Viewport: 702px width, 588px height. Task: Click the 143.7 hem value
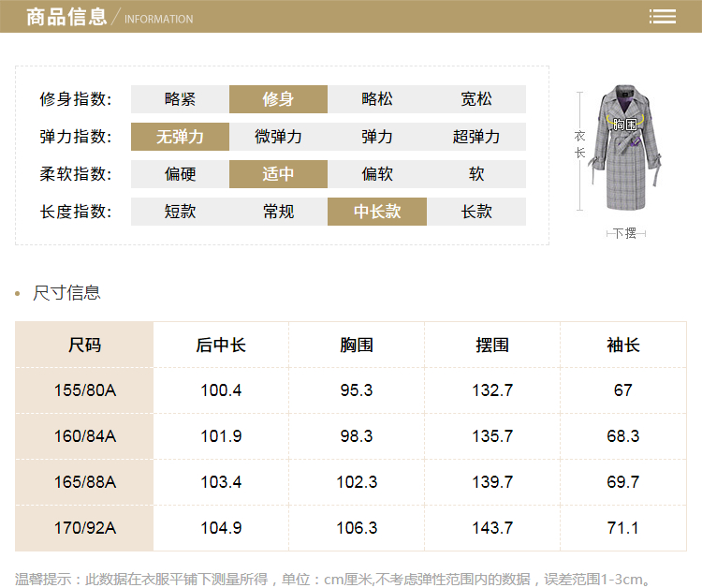click(492, 528)
